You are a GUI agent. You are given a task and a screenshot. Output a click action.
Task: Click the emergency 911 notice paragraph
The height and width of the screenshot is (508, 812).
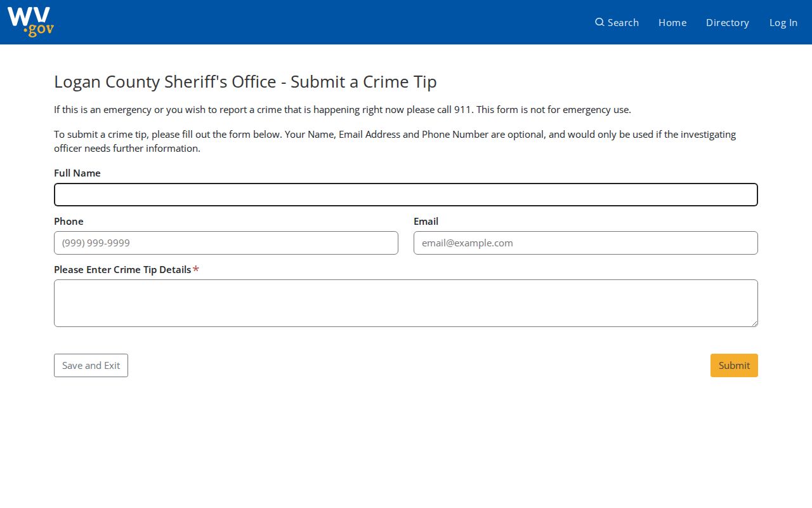343,110
